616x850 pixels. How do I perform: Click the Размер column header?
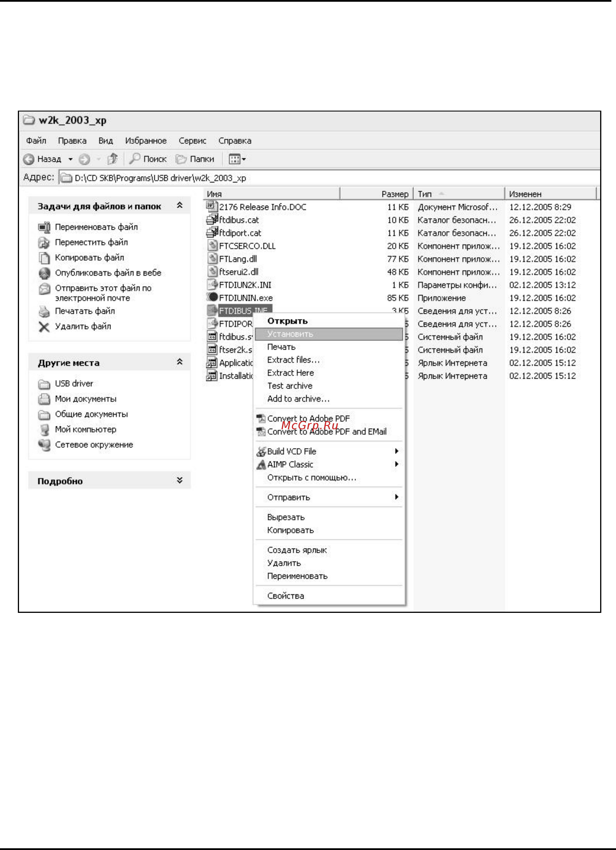coord(376,194)
